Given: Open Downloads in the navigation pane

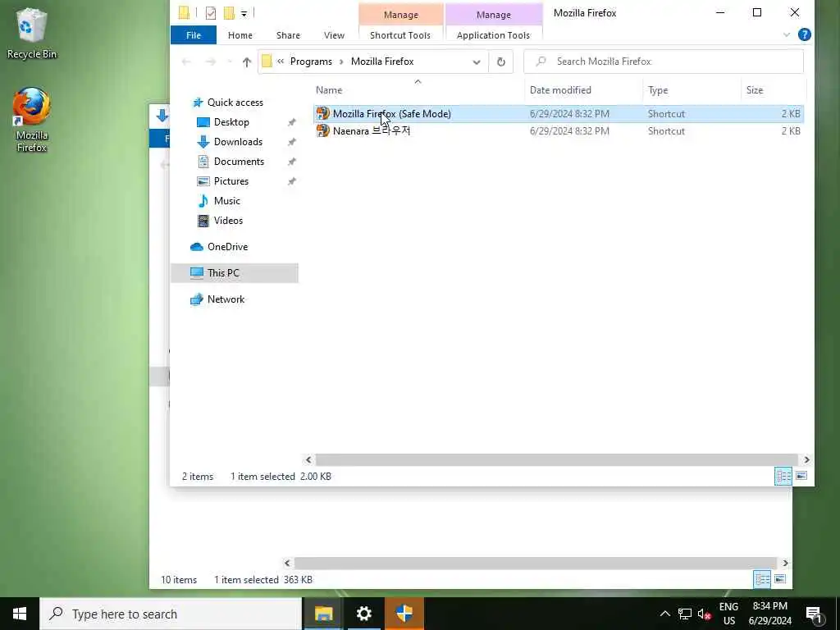Looking at the screenshot, I should coord(238,142).
